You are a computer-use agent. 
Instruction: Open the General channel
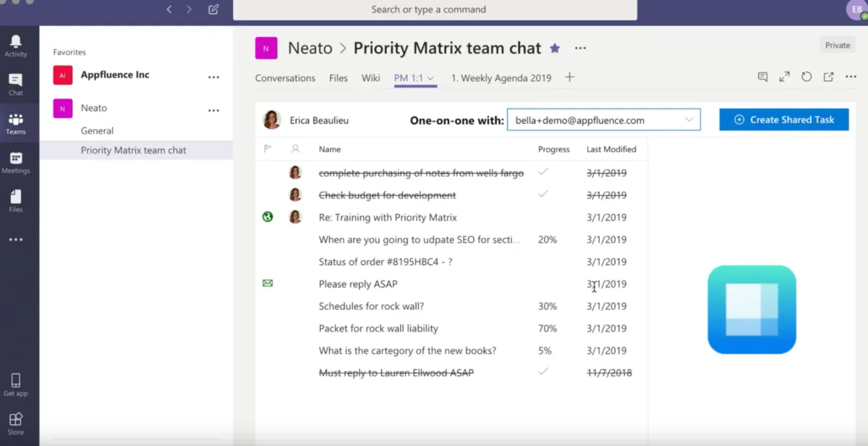(x=97, y=131)
